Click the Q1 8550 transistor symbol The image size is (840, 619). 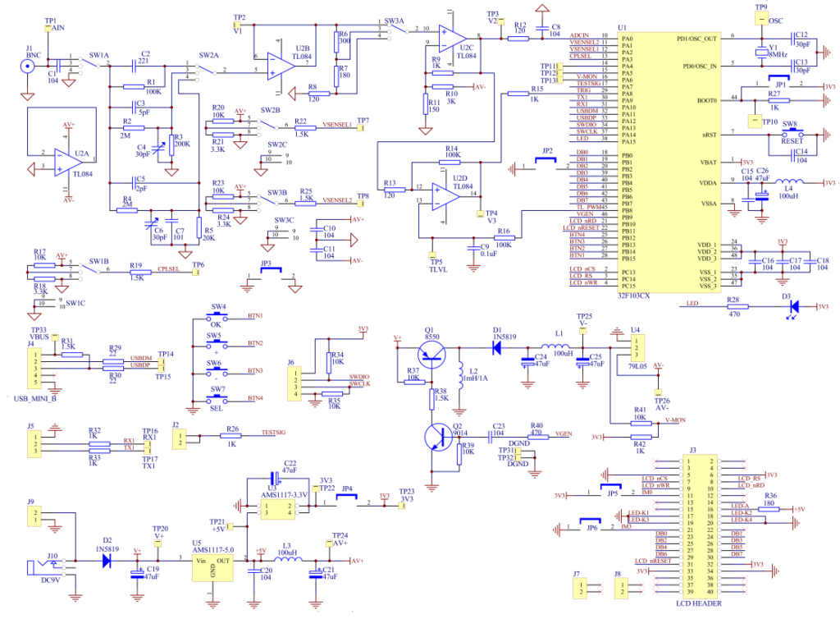coord(430,354)
